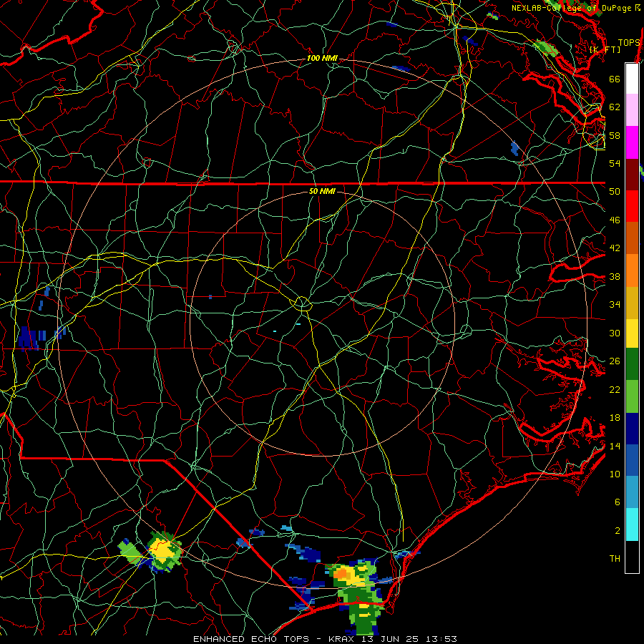Pick the dark orange legend swatch
This screenshot has height=644, width=644.
point(632,238)
